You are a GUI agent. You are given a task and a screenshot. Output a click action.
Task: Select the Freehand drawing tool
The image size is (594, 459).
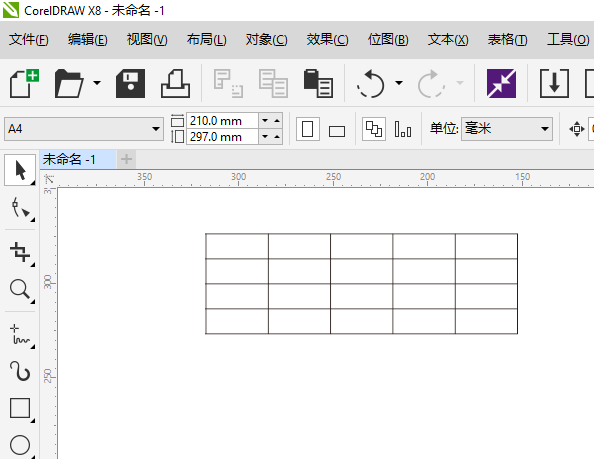pos(20,334)
